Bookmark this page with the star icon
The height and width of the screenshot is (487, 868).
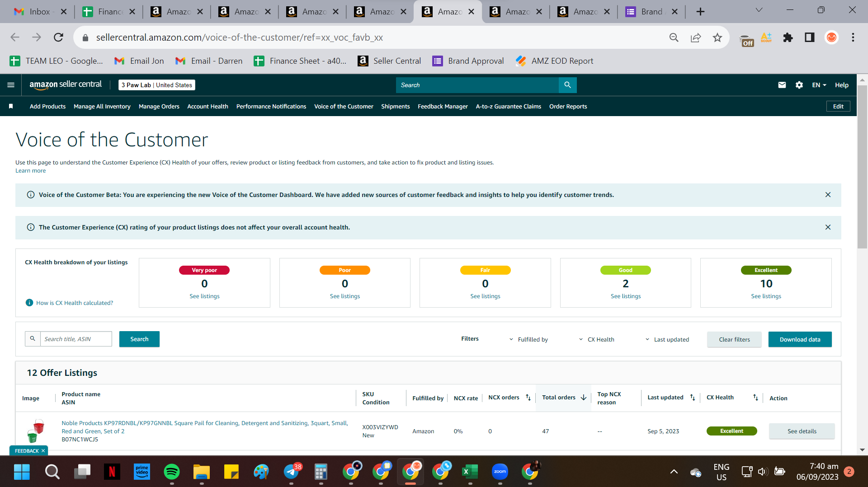point(717,37)
